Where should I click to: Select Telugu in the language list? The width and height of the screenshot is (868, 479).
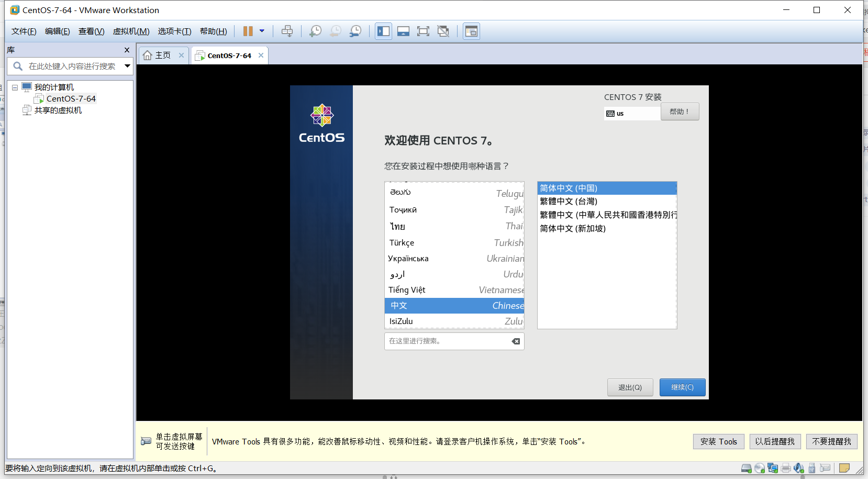click(x=454, y=193)
